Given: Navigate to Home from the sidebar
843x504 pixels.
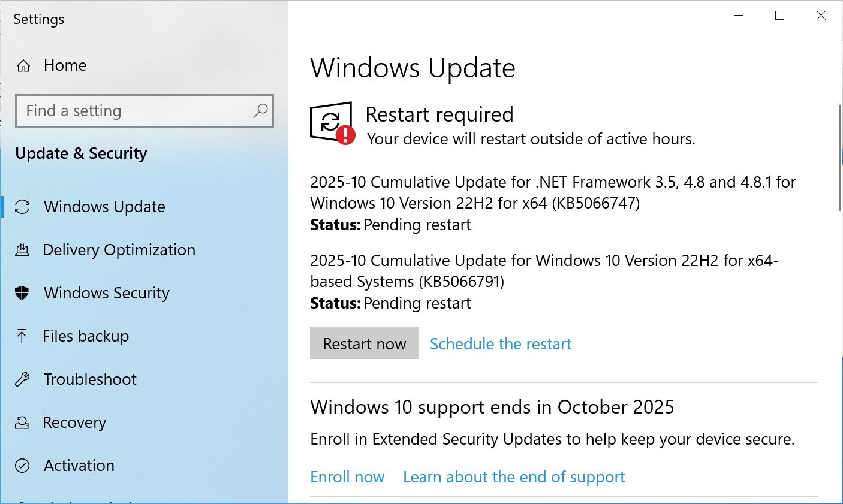Looking at the screenshot, I should pyautogui.click(x=65, y=65).
